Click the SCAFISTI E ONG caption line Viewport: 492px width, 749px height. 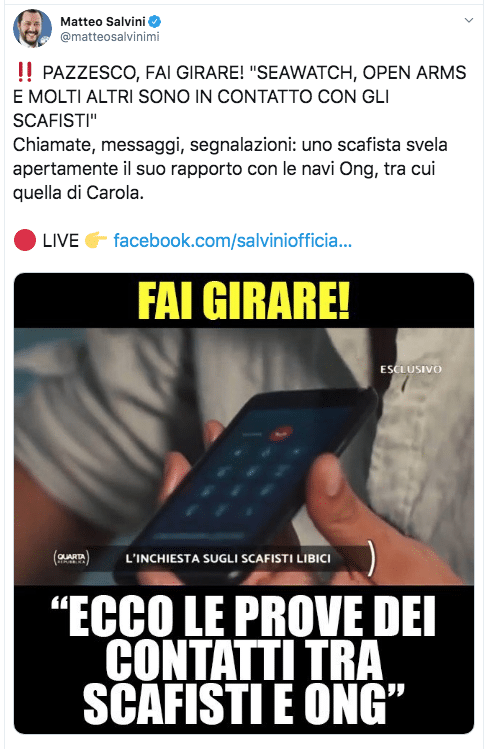pos(244,704)
